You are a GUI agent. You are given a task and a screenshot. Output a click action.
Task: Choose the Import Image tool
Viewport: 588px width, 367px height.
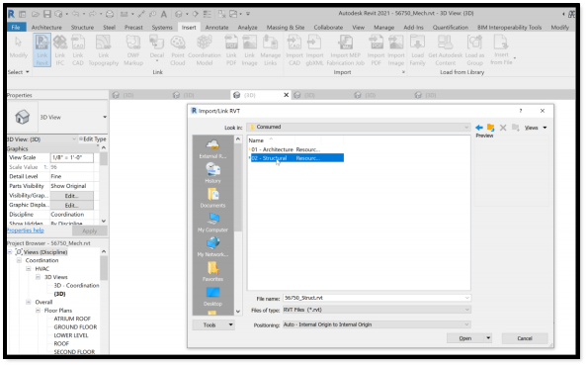[396, 50]
